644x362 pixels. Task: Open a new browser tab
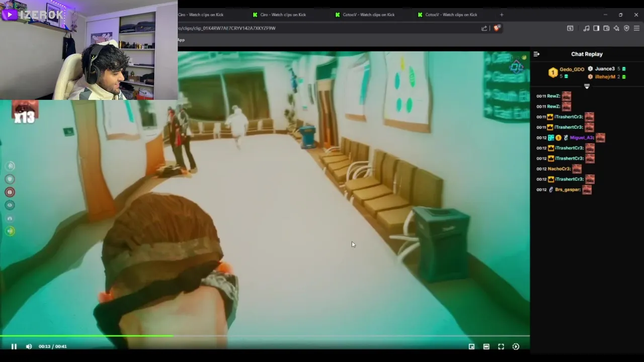[502, 15]
